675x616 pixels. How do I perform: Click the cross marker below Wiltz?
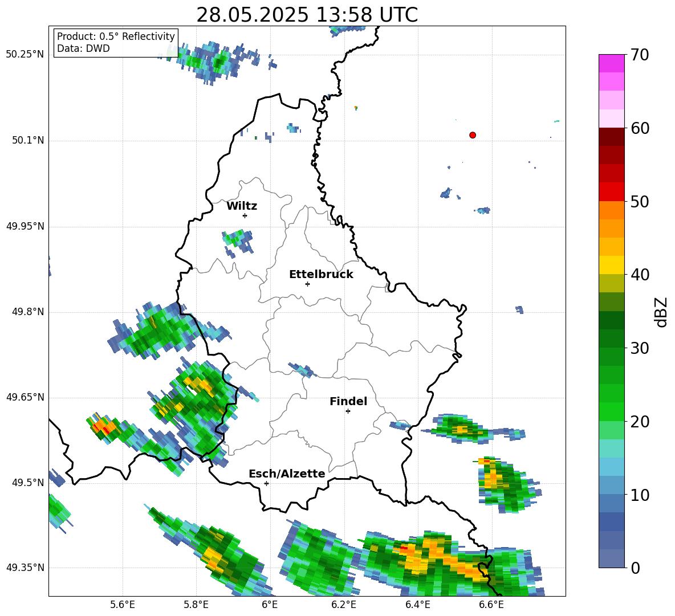(245, 215)
